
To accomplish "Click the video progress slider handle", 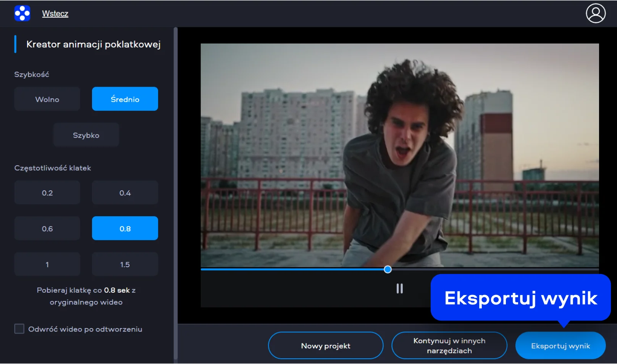I will coord(388,270).
